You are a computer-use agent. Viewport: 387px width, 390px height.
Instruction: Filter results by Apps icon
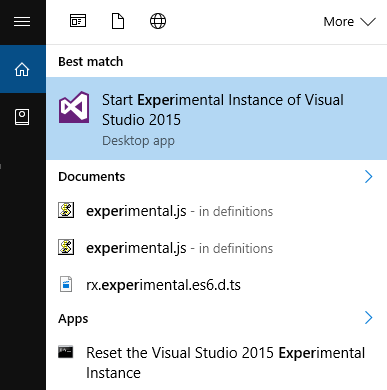click(78, 21)
